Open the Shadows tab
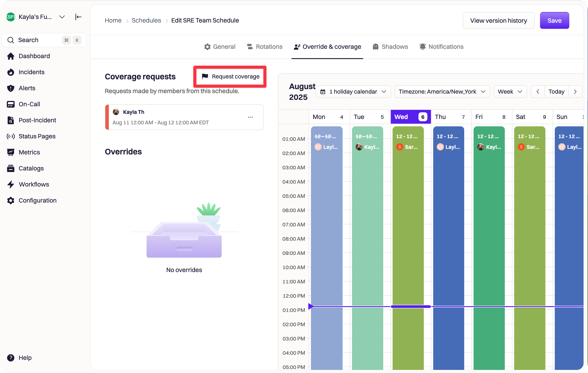The width and height of the screenshot is (588, 373). 390,47
